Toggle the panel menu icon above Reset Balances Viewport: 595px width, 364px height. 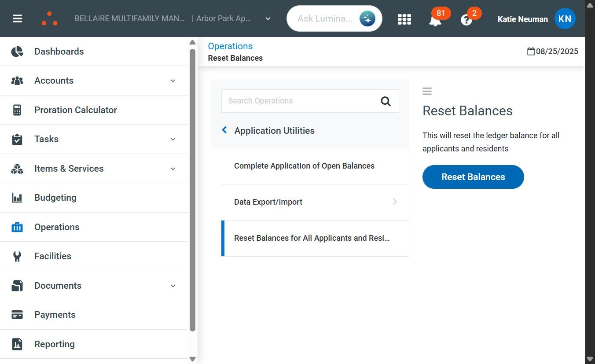click(x=427, y=91)
